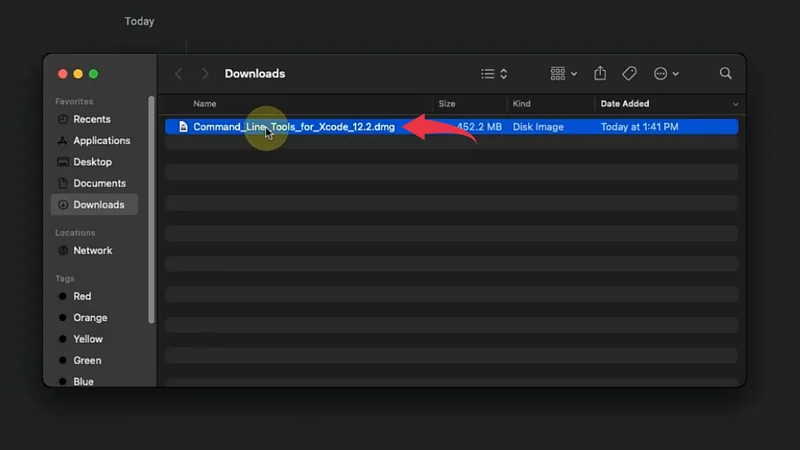The height and width of the screenshot is (450, 800).
Task: Select Command_Line_Tools_for_Xcode_12.2.dmg file
Action: [294, 127]
